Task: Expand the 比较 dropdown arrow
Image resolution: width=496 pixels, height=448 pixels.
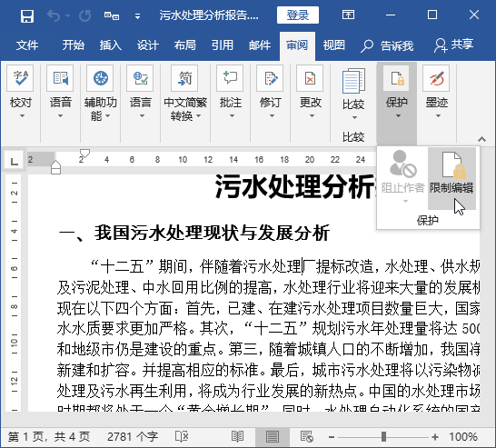Action: click(x=354, y=117)
